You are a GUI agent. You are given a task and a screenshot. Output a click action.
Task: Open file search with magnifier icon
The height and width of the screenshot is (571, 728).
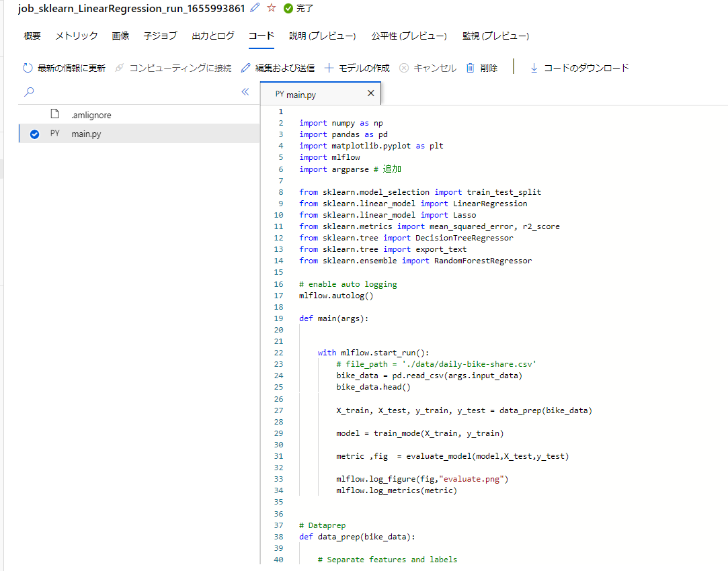coord(30,92)
